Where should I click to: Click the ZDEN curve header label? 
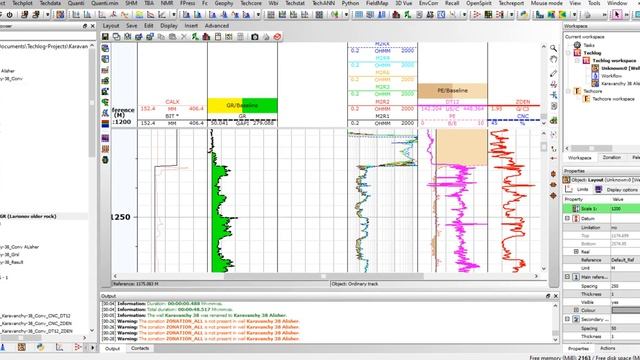(523, 102)
